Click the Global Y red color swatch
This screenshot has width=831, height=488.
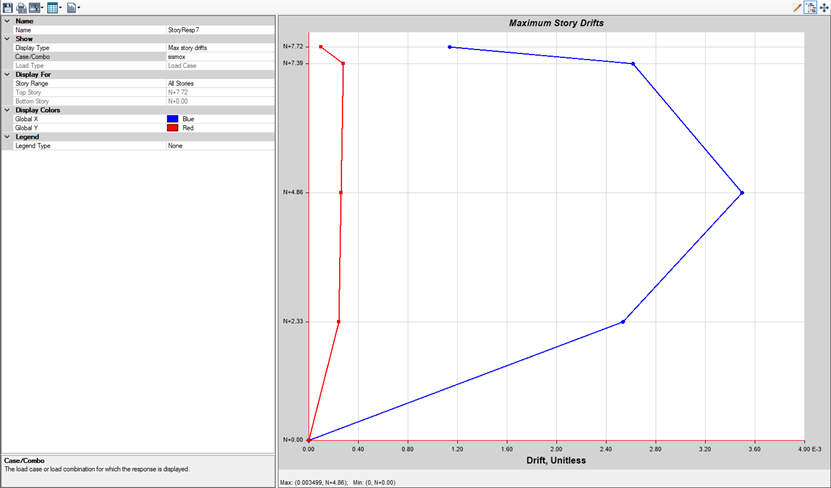173,128
